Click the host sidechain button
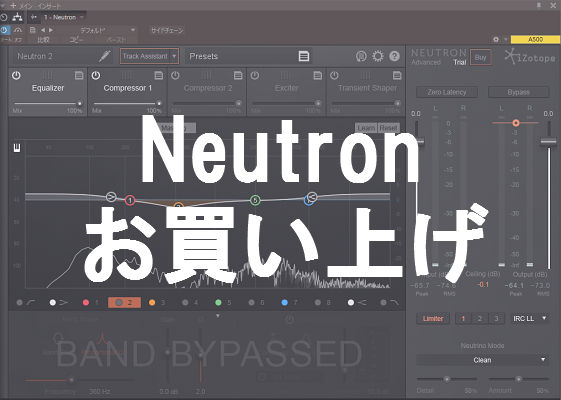 click(167, 30)
